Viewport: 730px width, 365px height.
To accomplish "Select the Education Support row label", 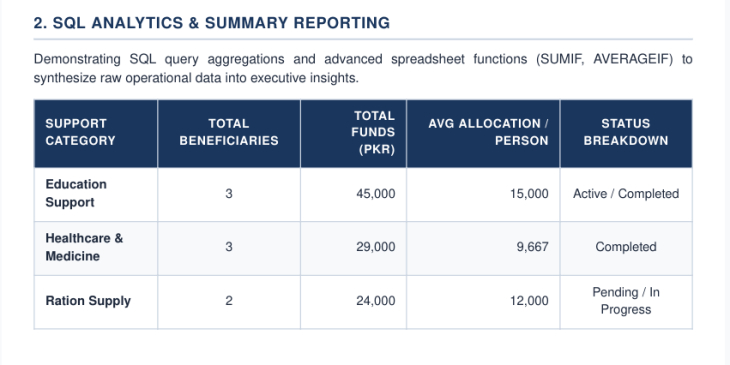I will (x=76, y=193).
